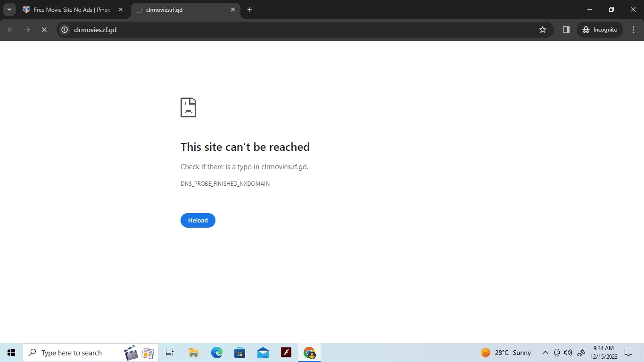
Task: Click the 'Type here to search' taskbar box
Action: coord(91,353)
